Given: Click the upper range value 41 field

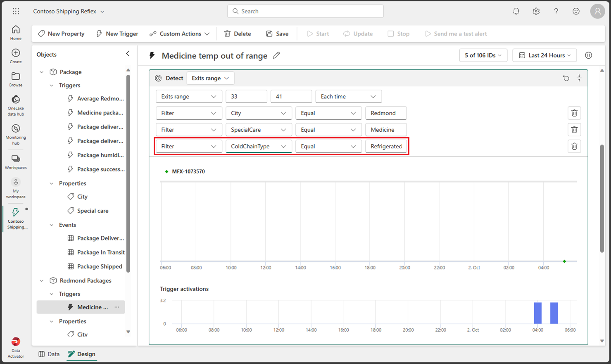Looking at the screenshot, I should click(x=291, y=97).
